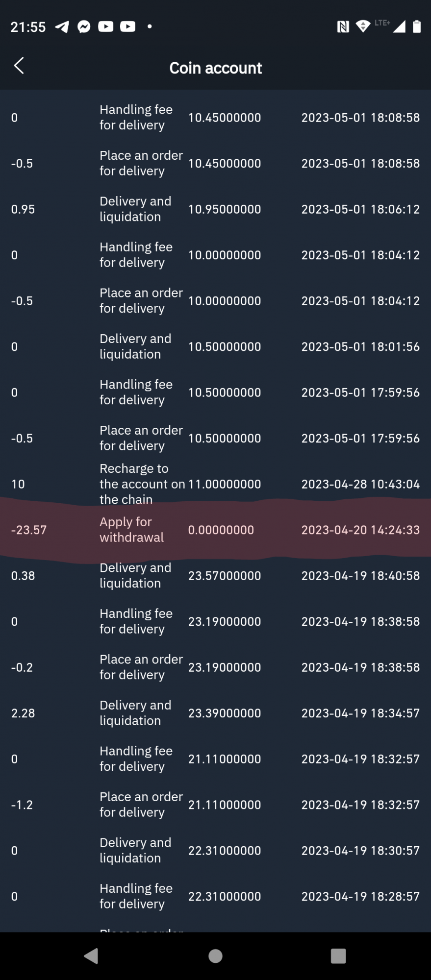
Task: Tap the Coin account page title
Action: 215,68
